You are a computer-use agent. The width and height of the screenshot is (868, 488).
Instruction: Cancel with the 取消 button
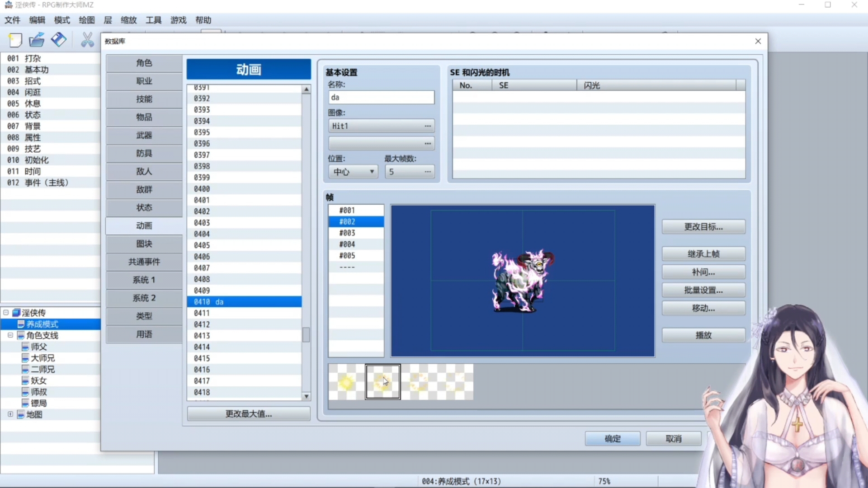[x=674, y=439]
